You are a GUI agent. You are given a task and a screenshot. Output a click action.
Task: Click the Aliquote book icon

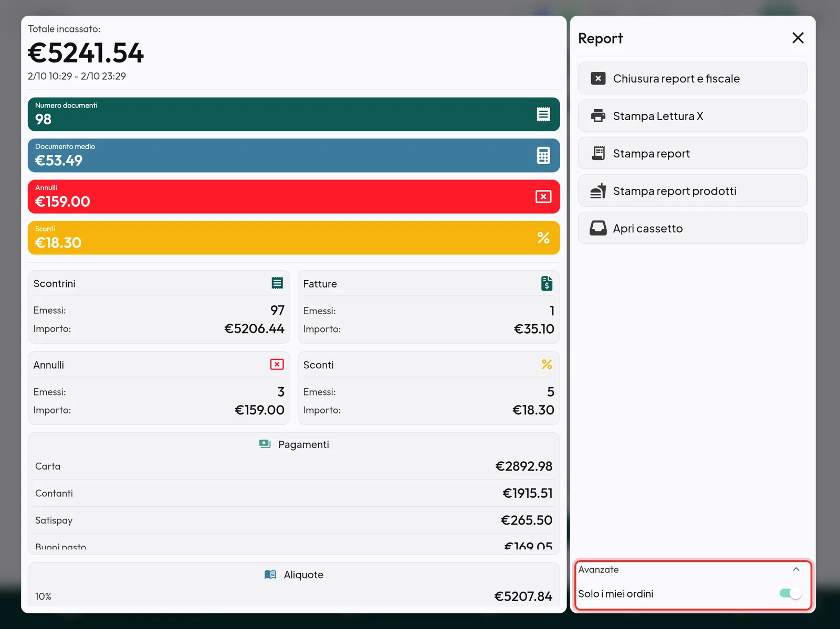(270, 574)
